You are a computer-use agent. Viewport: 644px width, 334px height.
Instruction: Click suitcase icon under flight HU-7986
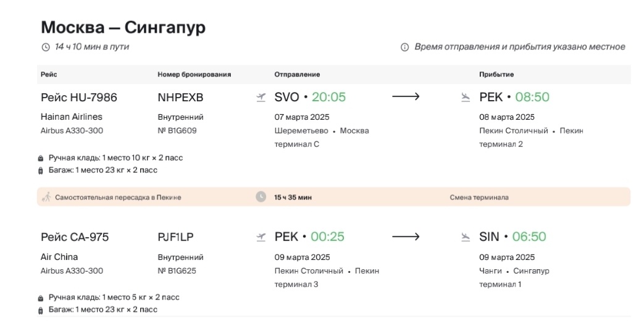41,170
